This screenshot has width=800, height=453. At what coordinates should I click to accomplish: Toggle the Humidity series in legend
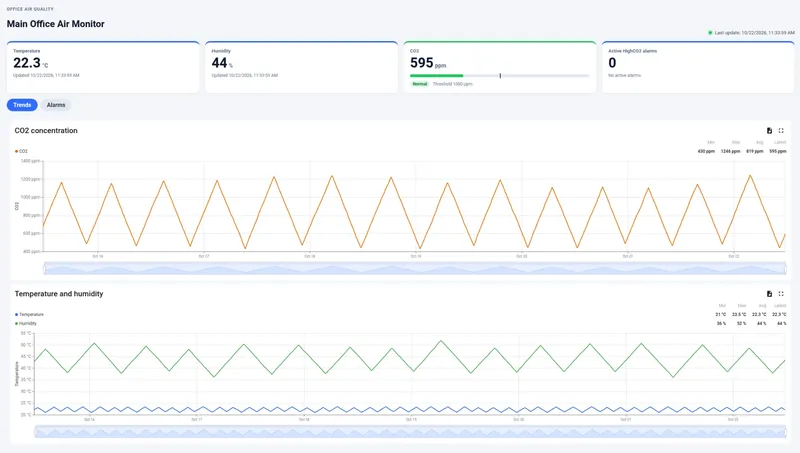pyautogui.click(x=26, y=323)
